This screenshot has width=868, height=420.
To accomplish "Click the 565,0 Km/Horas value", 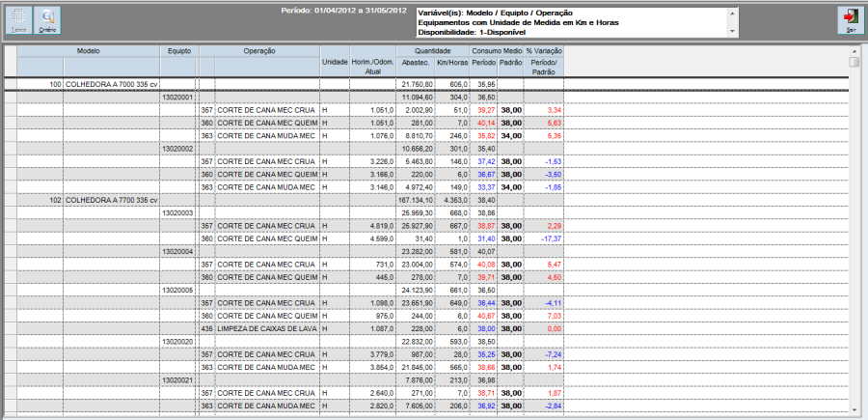I will (451, 367).
